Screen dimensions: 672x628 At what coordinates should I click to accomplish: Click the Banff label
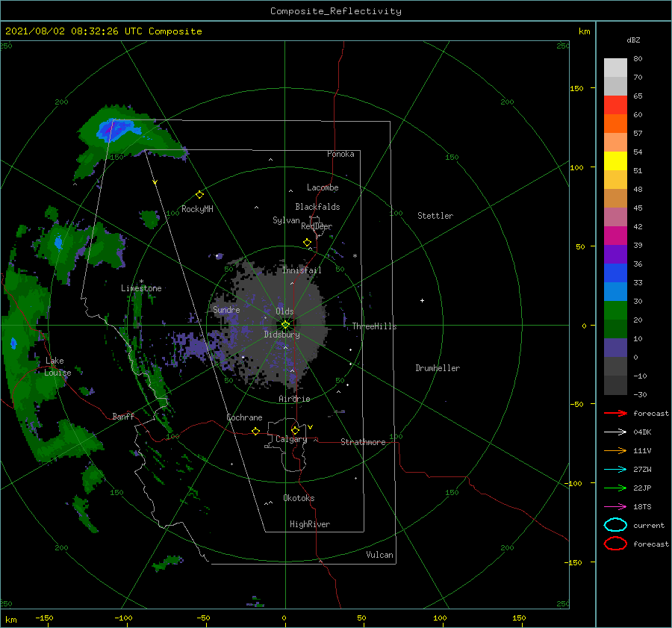point(123,416)
